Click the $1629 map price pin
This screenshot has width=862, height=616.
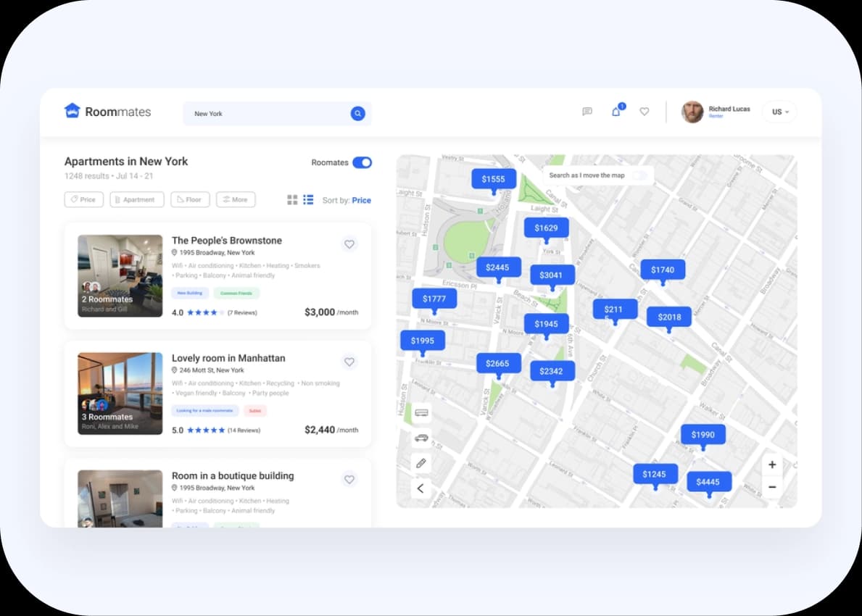pos(546,228)
